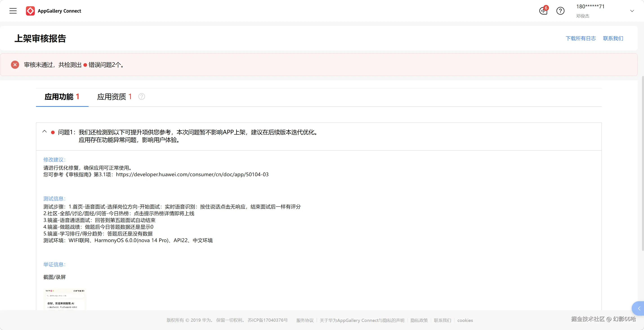Click account name 180******71
644x330 pixels.
[x=590, y=7]
